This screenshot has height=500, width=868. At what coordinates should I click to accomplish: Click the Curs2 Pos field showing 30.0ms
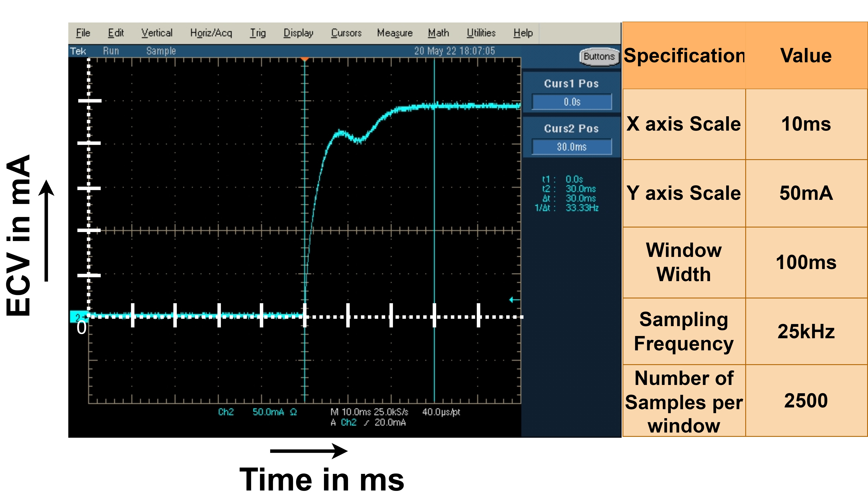click(x=571, y=147)
